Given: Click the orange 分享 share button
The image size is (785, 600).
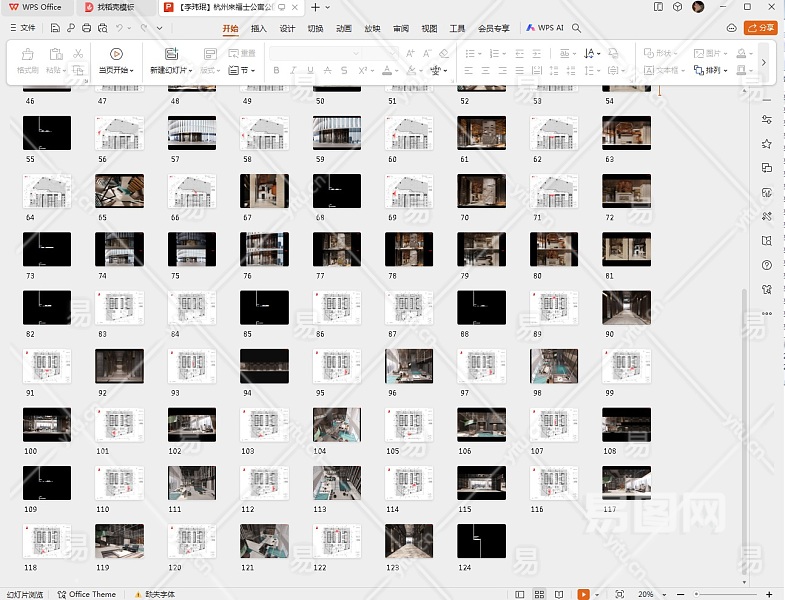Looking at the screenshot, I should [761, 28].
